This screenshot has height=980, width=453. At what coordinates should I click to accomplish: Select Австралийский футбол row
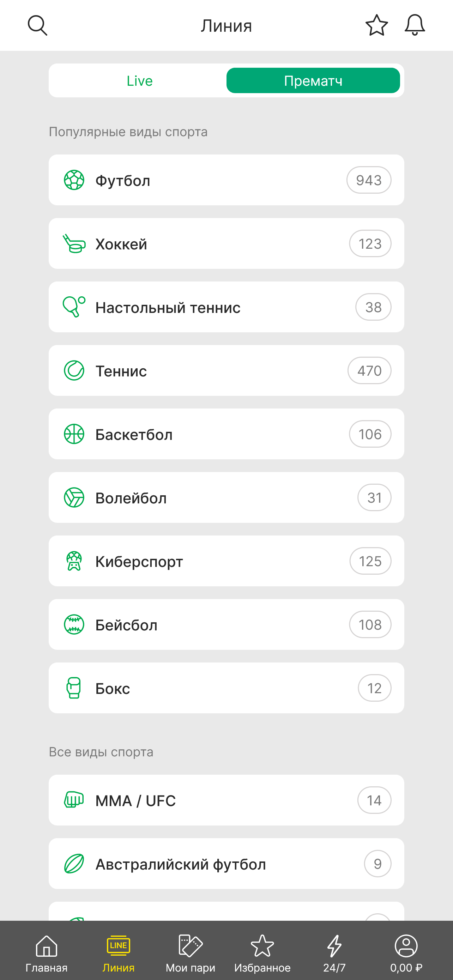point(226,864)
